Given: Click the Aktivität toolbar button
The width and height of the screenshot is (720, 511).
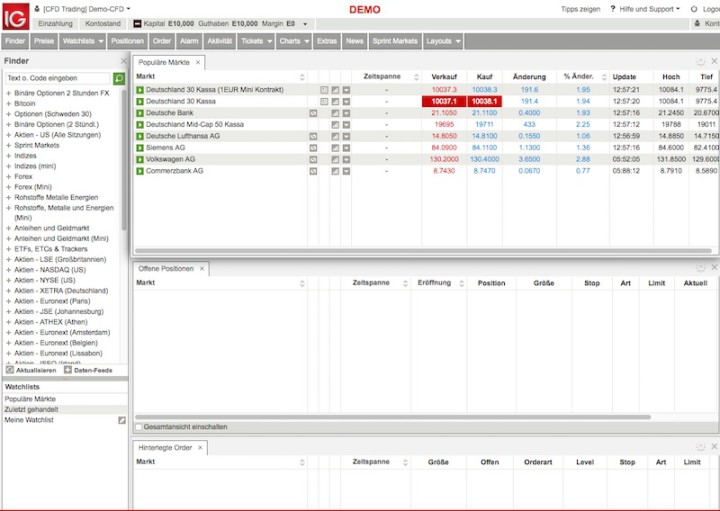Looking at the screenshot, I should pyautogui.click(x=219, y=41).
